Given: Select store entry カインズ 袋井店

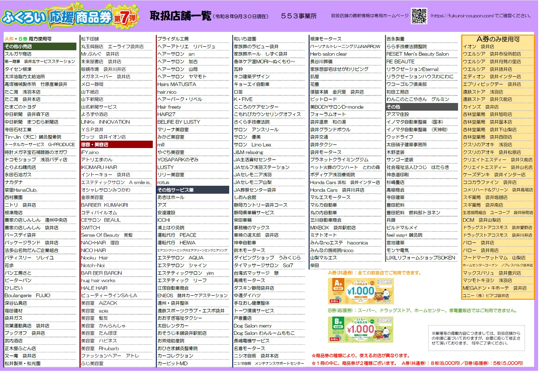Looking at the screenshot, I should (481, 107).
